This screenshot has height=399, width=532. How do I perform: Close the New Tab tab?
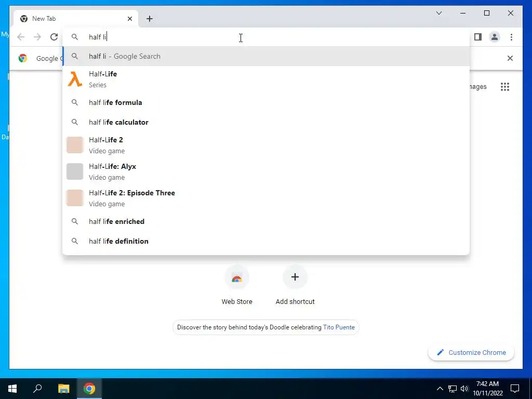click(129, 19)
